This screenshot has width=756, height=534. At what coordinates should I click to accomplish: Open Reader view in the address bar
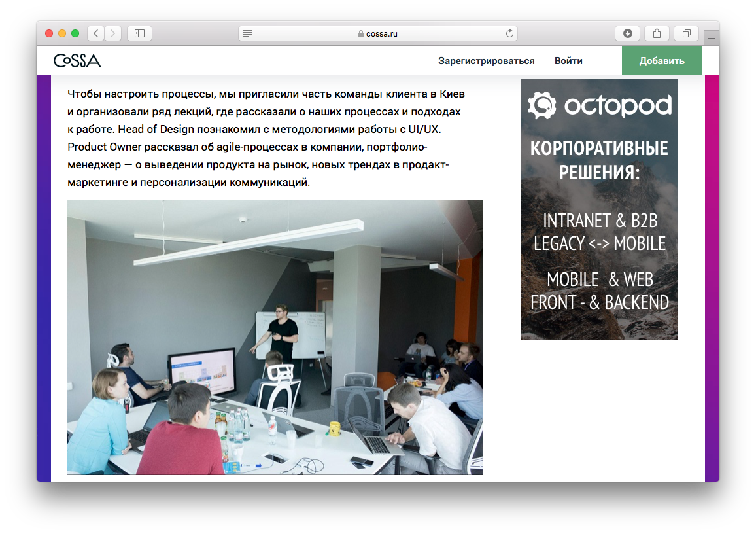coord(247,33)
